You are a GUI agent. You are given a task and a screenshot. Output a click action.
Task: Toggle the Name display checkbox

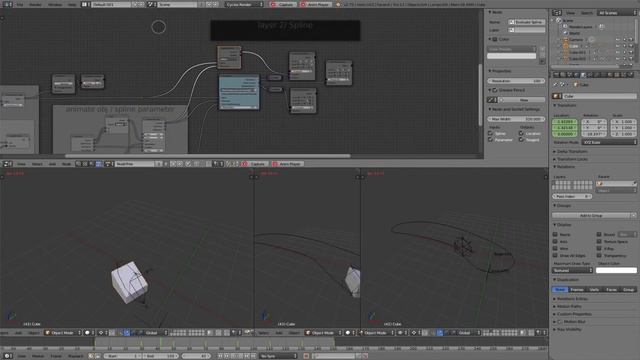pyautogui.click(x=555, y=234)
